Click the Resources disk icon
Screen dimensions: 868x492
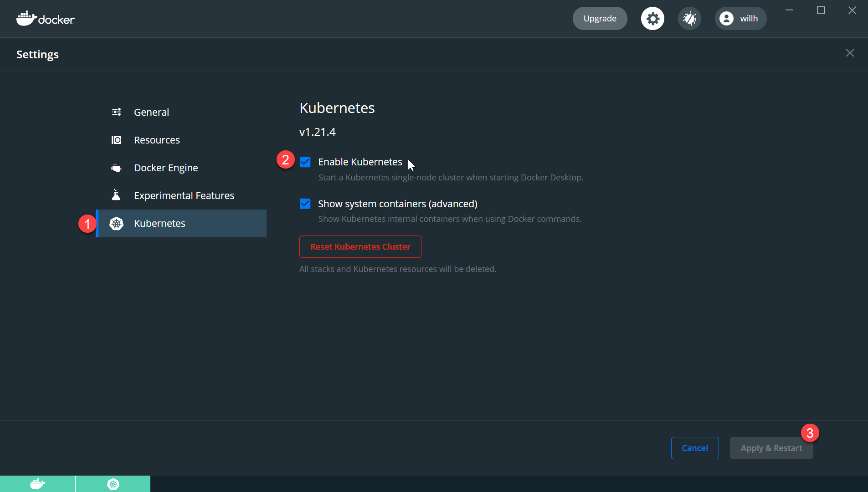click(117, 140)
